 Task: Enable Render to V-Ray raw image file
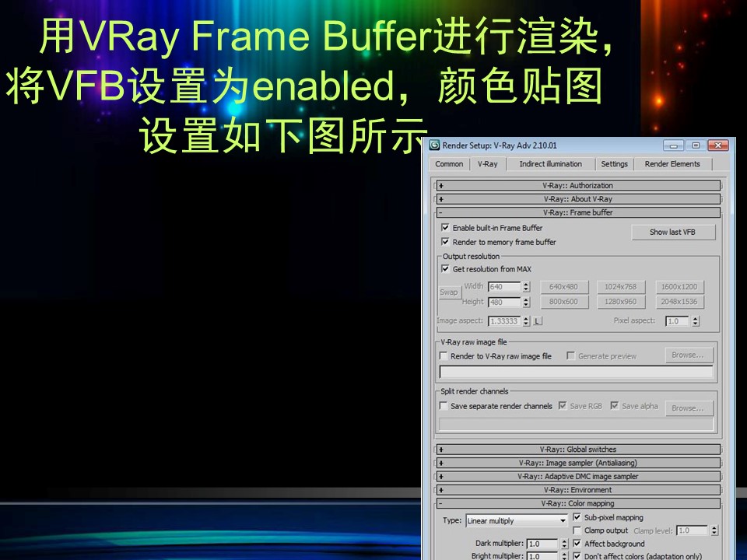point(444,355)
